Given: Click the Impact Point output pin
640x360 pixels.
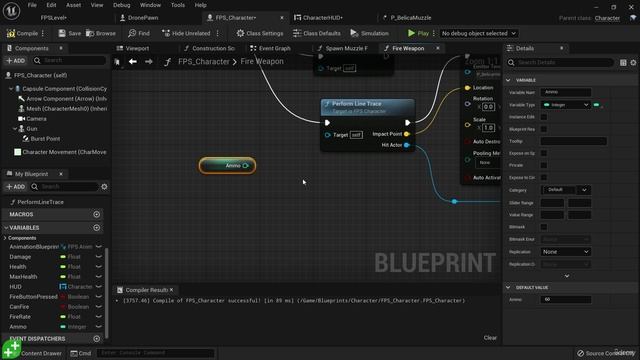Looking at the screenshot, I should (x=407, y=134).
